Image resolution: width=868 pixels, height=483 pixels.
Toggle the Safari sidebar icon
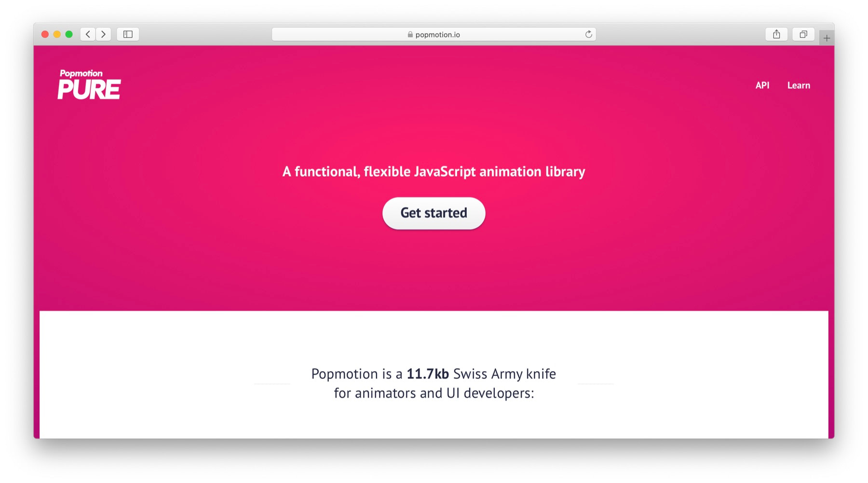128,34
